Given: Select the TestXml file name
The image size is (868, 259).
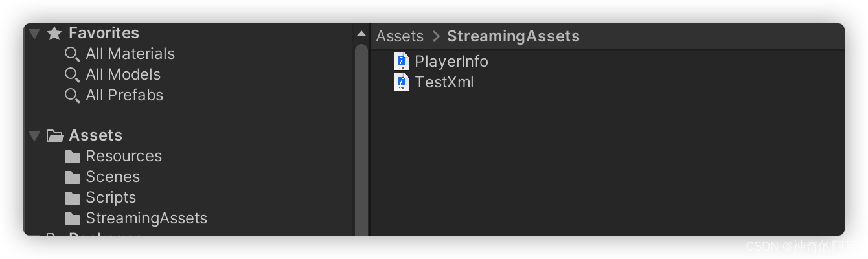Looking at the screenshot, I should 444,82.
